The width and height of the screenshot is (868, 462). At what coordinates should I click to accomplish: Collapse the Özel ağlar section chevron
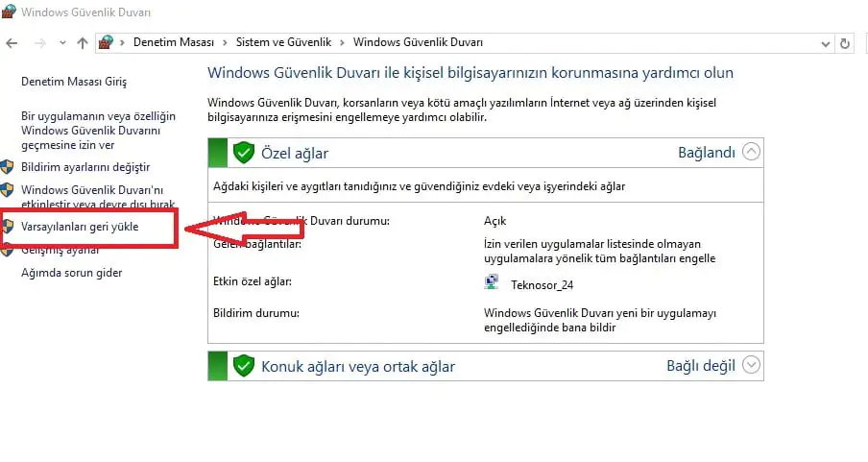click(751, 152)
